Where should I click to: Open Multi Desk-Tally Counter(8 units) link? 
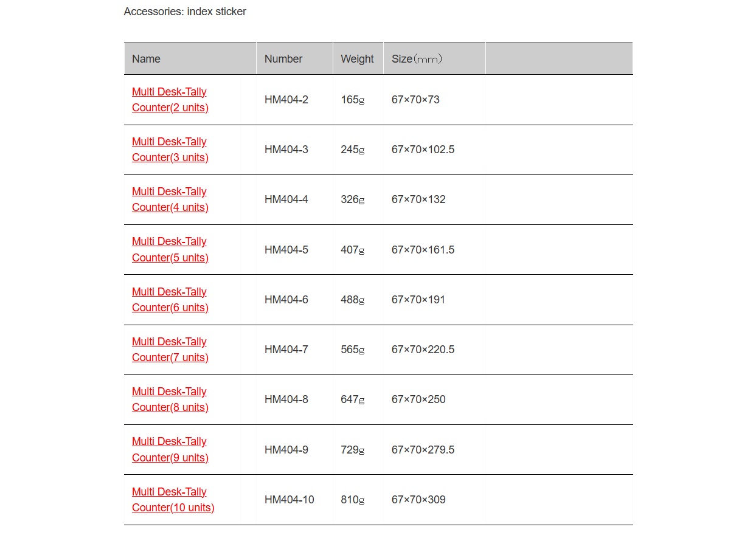point(170,399)
